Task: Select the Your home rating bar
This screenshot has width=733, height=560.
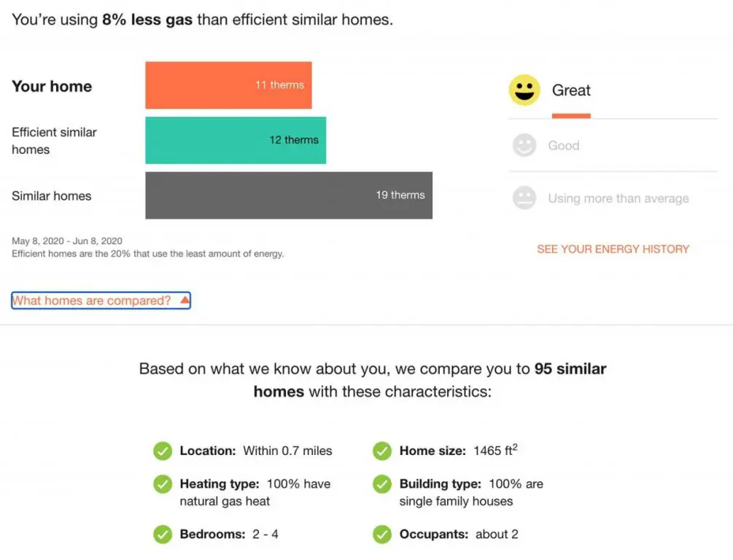Action: pos(228,85)
